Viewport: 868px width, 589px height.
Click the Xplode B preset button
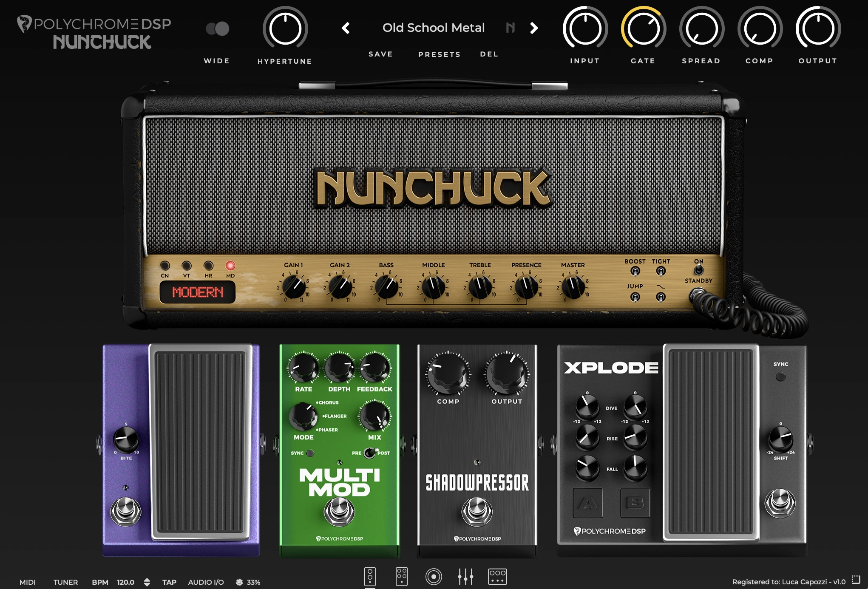pyautogui.click(x=635, y=503)
